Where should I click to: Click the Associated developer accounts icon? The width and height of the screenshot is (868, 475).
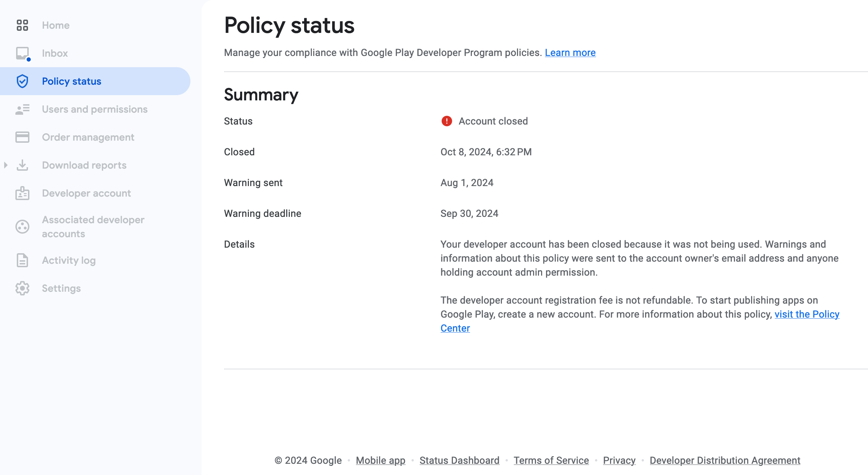click(22, 227)
